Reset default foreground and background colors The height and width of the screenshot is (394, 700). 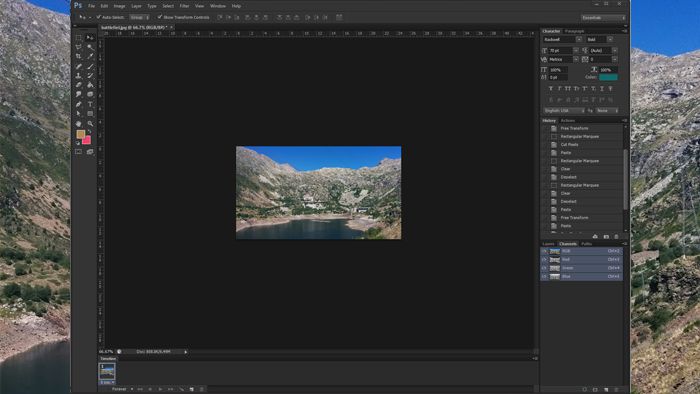(78, 143)
